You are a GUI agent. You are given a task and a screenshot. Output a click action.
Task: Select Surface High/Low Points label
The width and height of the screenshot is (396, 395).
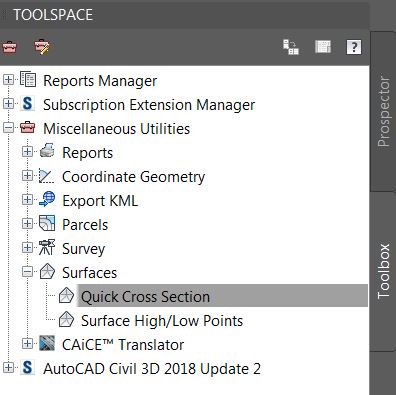162,321
